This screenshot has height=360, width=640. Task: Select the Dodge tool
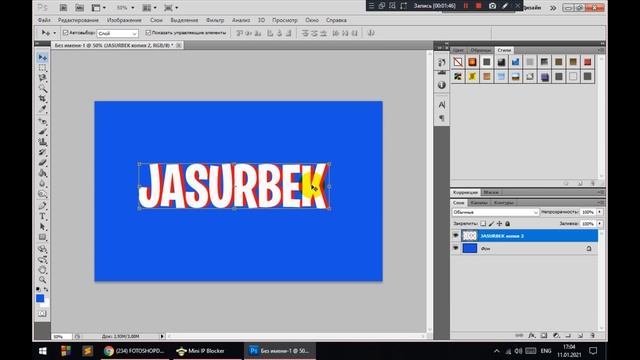tap(42, 193)
